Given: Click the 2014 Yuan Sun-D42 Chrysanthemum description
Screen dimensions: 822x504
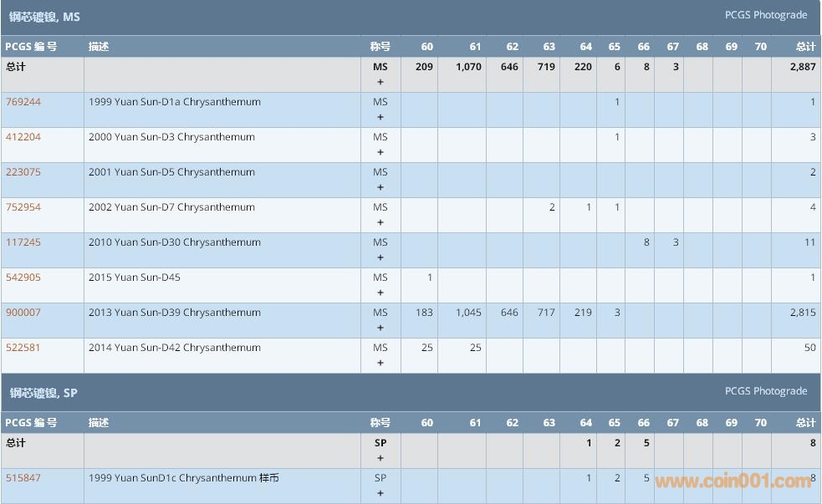Looking at the screenshot, I should click(175, 348).
